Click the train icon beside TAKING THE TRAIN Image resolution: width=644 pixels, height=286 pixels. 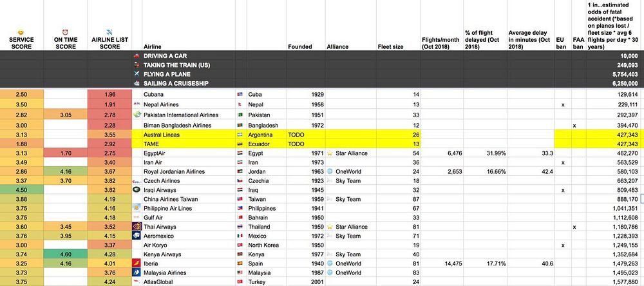pyautogui.click(x=137, y=65)
